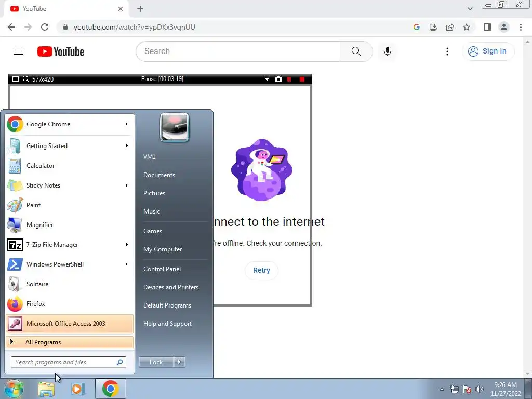Click the YouTube Sign in button
Viewport: 532px width, 399px height.
click(488, 51)
